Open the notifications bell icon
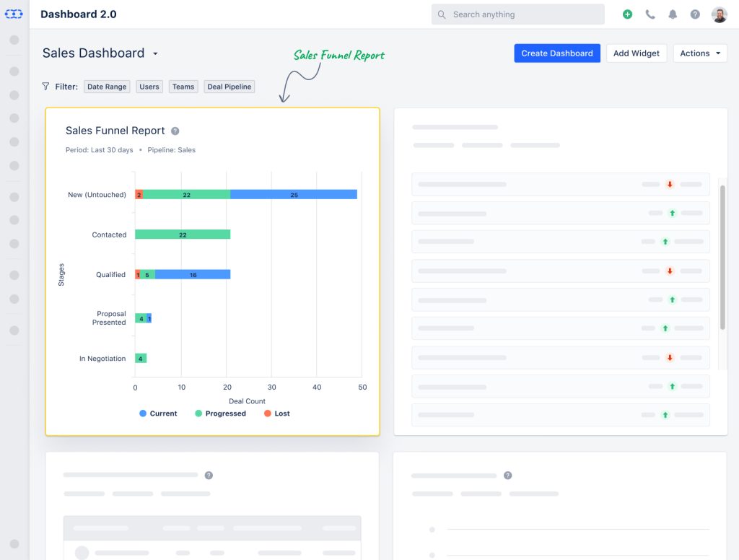This screenshot has height=560, width=739. pyautogui.click(x=673, y=14)
